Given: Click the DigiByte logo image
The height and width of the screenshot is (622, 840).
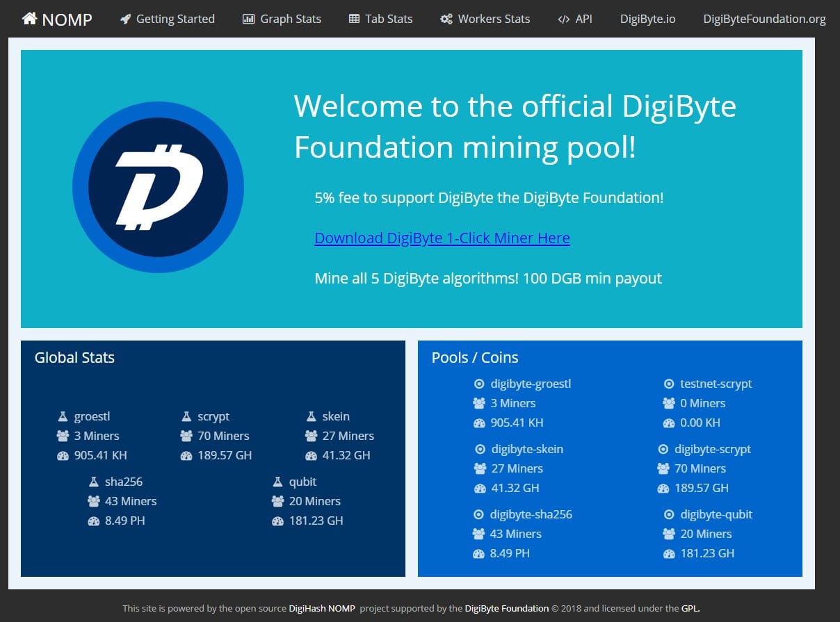Looking at the screenshot, I should tap(158, 187).
